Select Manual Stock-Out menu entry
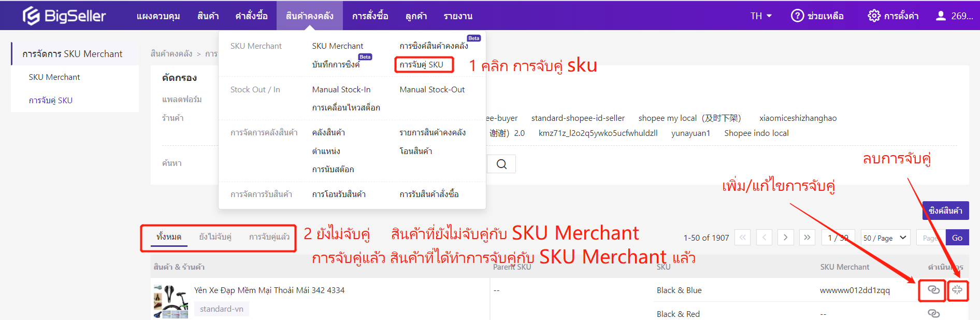980x320 pixels. [432, 89]
